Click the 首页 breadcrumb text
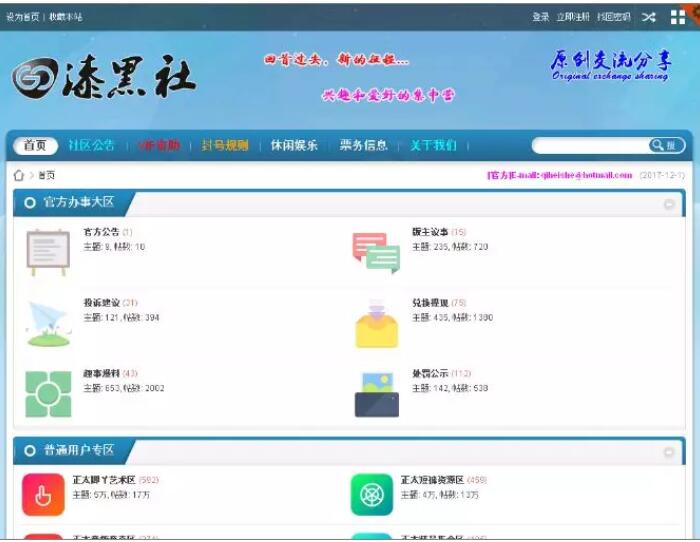Screen dimensions: 700x542 46,175
